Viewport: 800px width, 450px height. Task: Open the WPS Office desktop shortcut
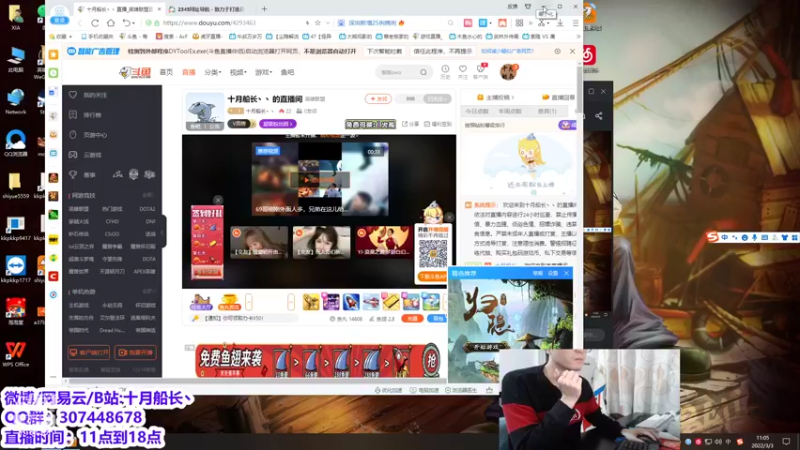click(15, 354)
